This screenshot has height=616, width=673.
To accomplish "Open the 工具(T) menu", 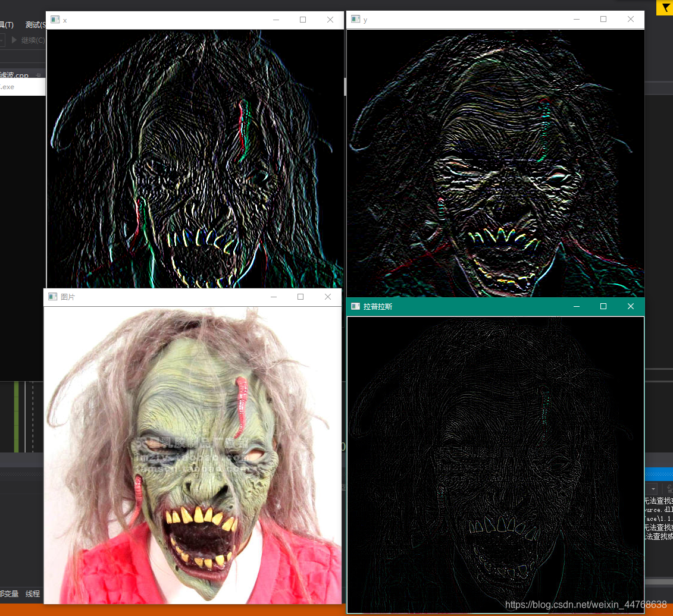I will 6,25.
